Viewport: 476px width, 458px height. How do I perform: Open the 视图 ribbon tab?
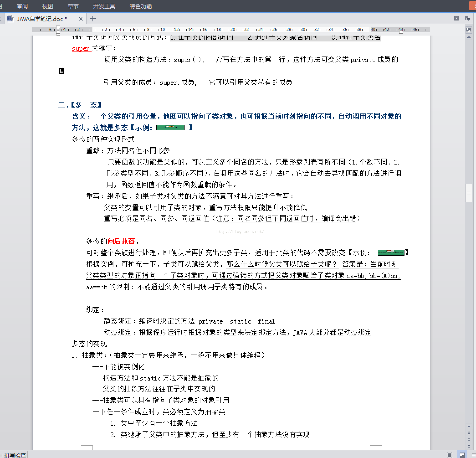48,6
